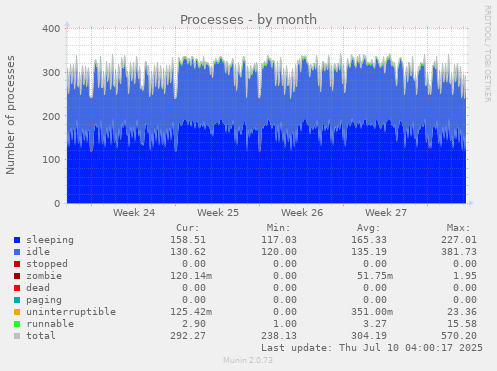Pick the uninterruptible legend color square
The height and width of the screenshot is (371, 497).
17,312
